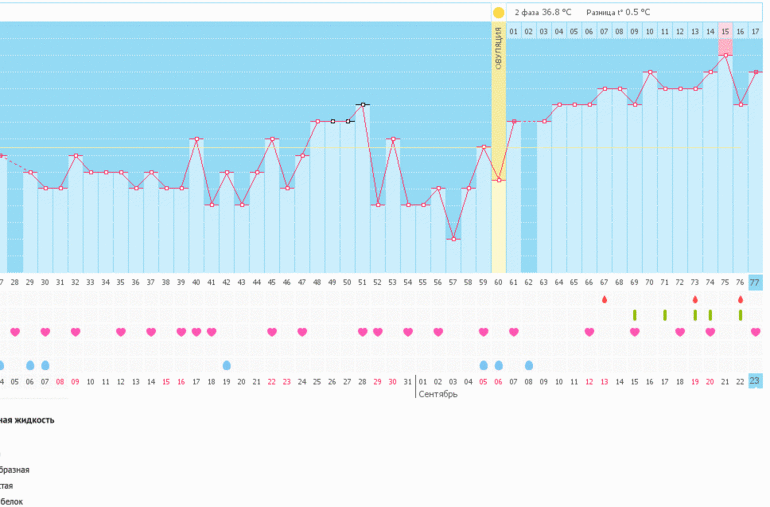Click the Сентябрь month label
The image size is (770, 507).
click(x=438, y=395)
